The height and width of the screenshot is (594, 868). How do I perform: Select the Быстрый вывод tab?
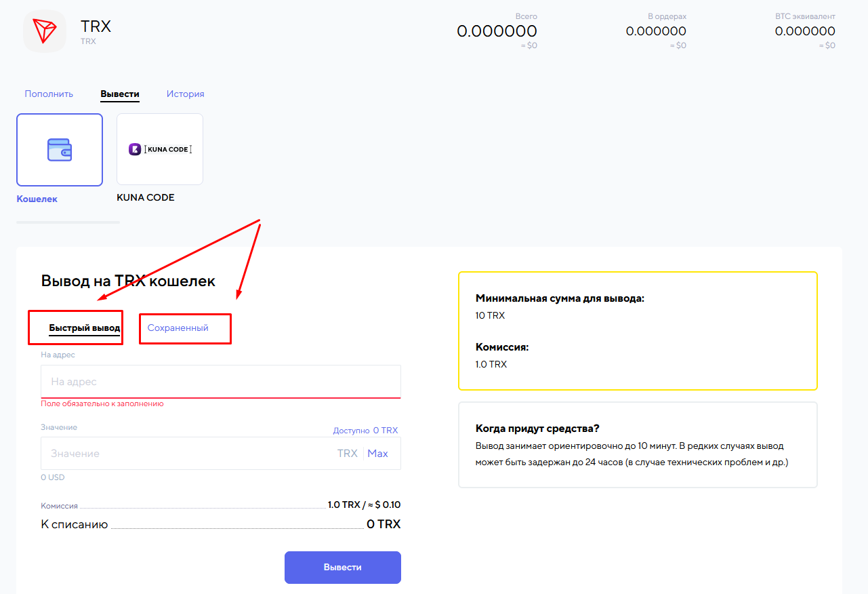tap(84, 328)
